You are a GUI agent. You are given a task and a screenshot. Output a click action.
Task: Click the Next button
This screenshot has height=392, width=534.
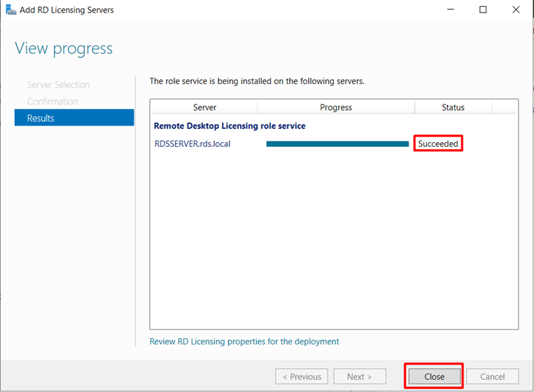(360, 377)
